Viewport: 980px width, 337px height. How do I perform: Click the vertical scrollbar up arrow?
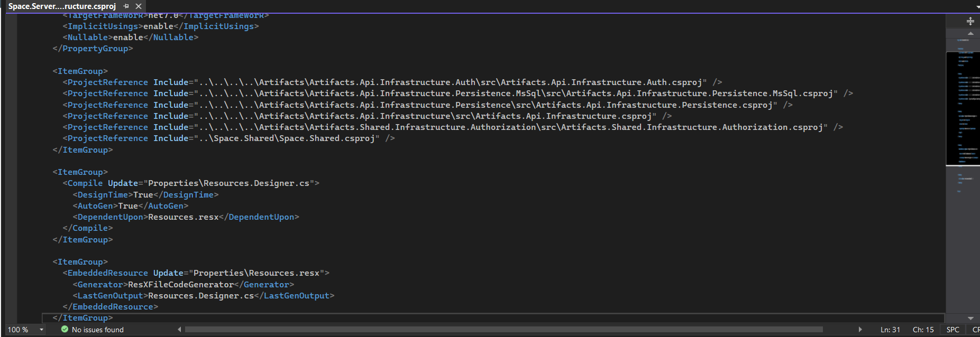970,33
